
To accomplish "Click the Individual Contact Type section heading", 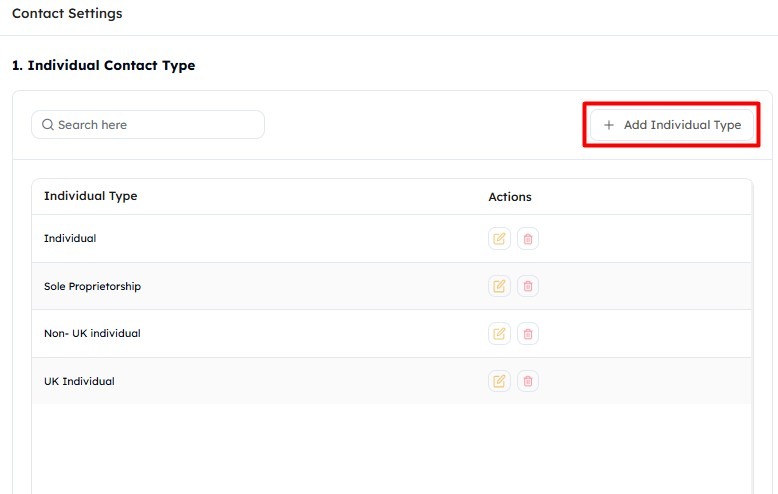I will pyautogui.click(x=103, y=65).
